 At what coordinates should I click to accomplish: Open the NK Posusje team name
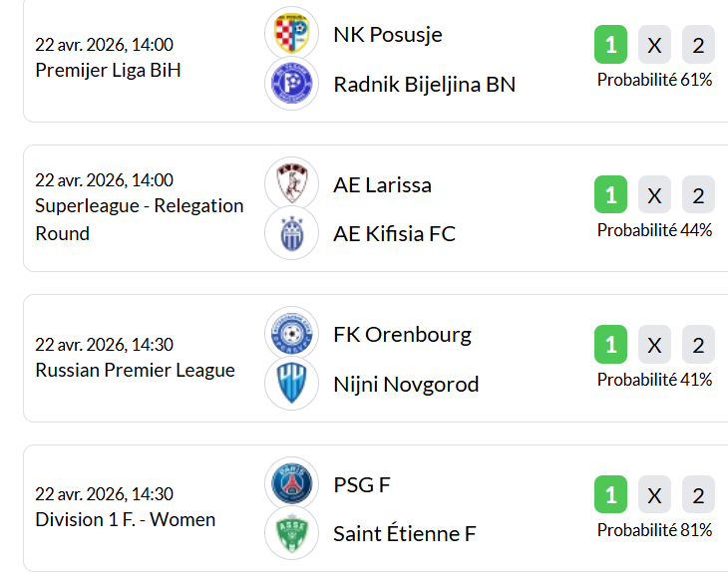pyautogui.click(x=387, y=35)
